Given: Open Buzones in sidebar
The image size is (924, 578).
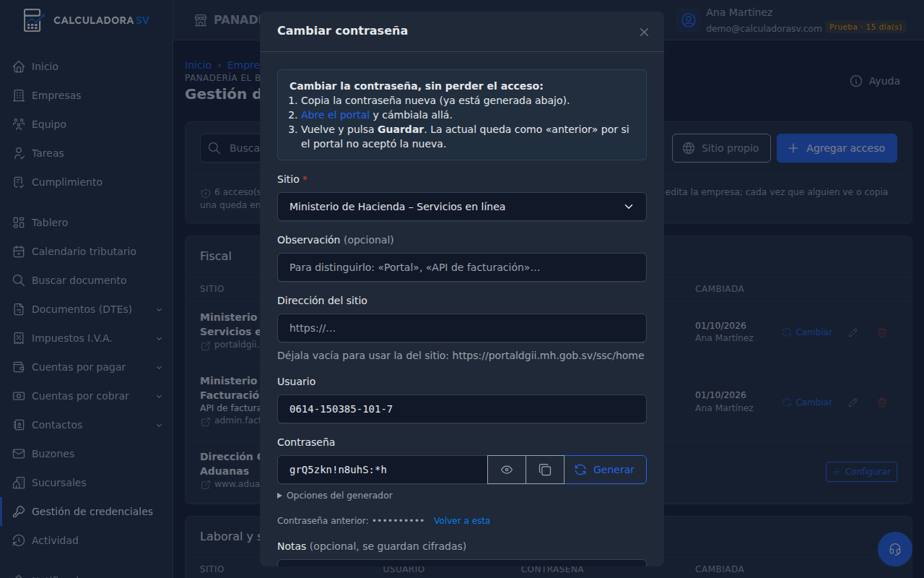Looking at the screenshot, I should [87, 454].
